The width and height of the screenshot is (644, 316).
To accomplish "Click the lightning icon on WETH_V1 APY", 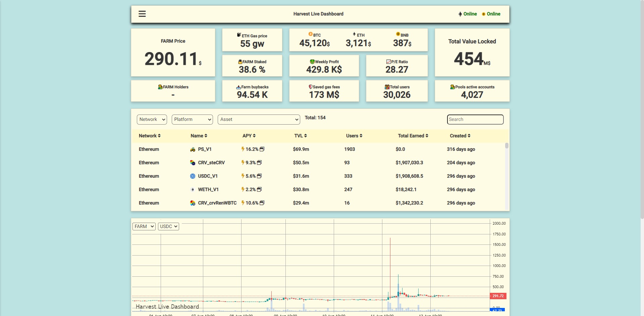I will point(243,189).
